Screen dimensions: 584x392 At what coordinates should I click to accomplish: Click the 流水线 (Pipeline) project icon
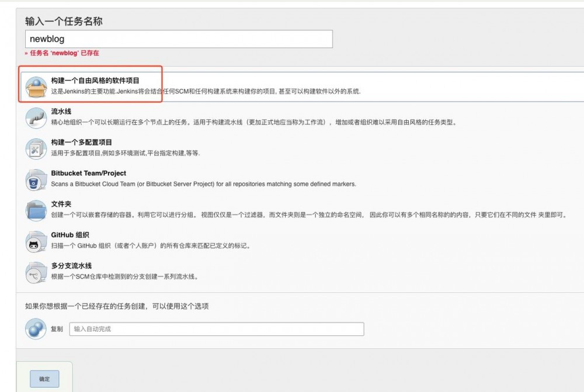[x=36, y=118]
